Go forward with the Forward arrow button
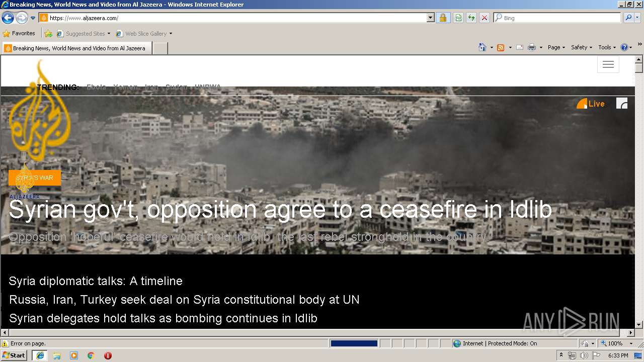 [x=22, y=18]
